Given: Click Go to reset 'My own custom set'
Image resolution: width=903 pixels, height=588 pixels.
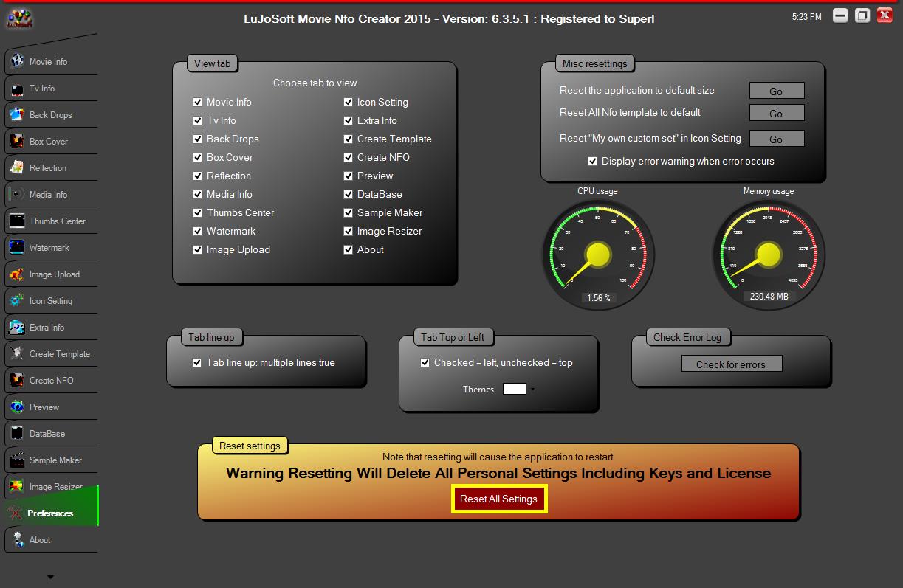Looking at the screenshot, I should (x=777, y=138).
